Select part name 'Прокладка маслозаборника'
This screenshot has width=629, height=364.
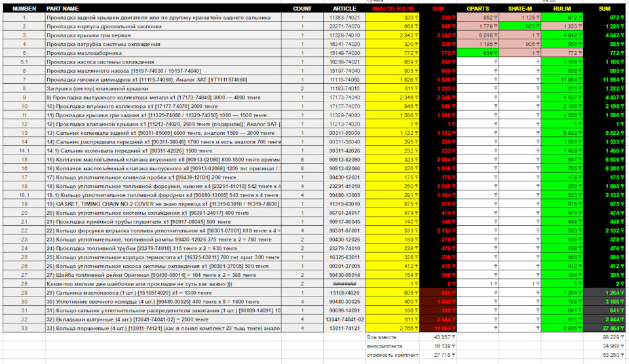(163, 53)
